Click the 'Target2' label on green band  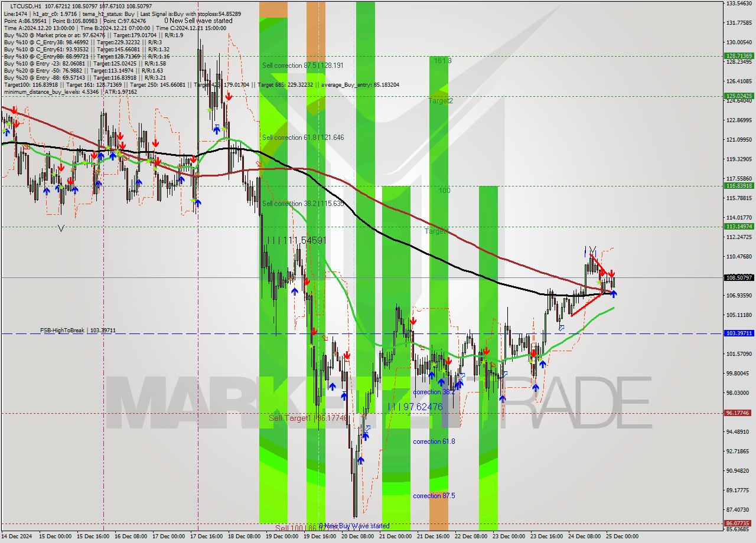click(x=441, y=101)
